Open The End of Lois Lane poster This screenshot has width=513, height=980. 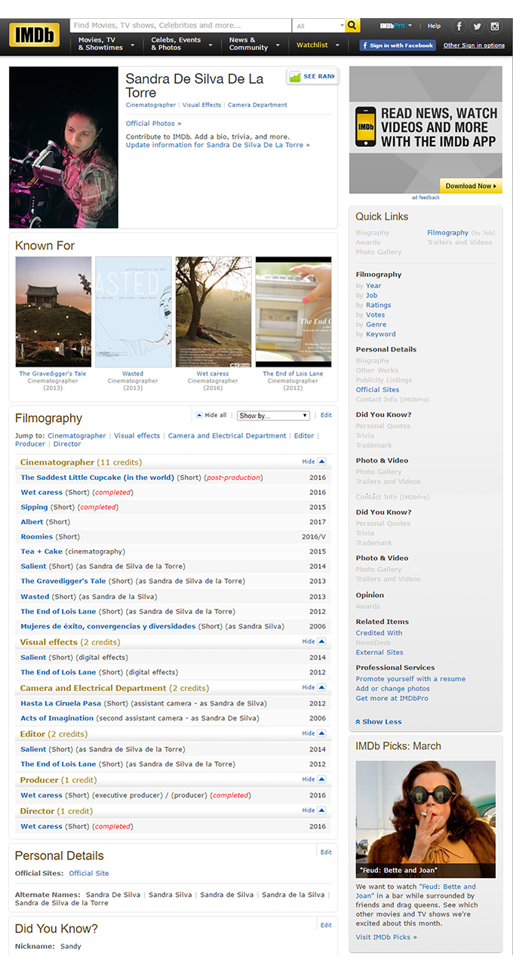(293, 312)
